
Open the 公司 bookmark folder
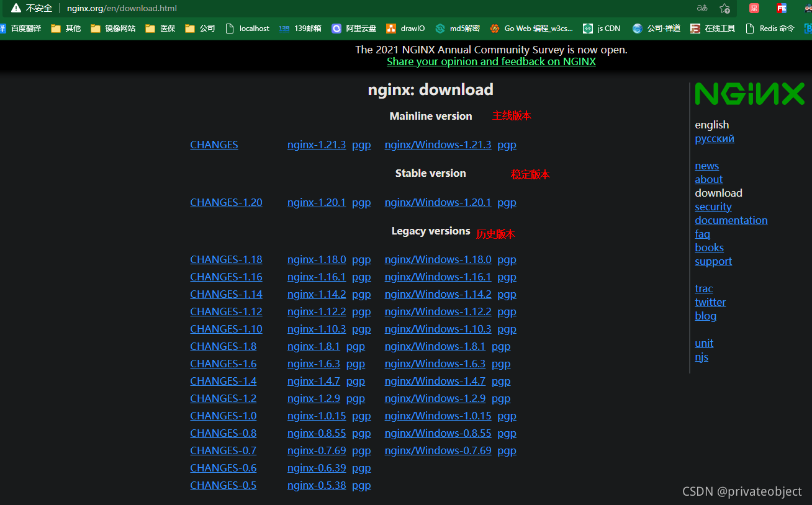click(x=200, y=29)
